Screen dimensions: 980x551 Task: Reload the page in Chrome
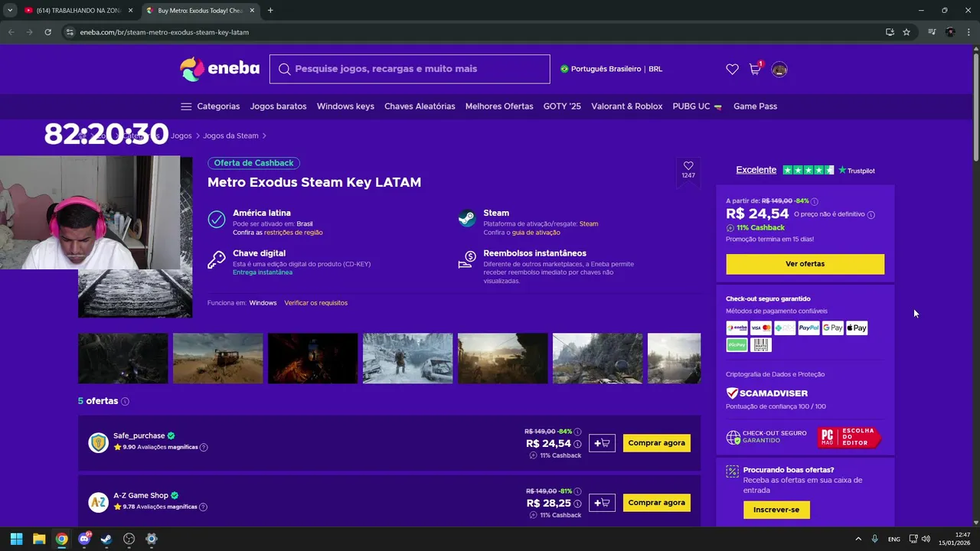pyautogui.click(x=47, y=32)
